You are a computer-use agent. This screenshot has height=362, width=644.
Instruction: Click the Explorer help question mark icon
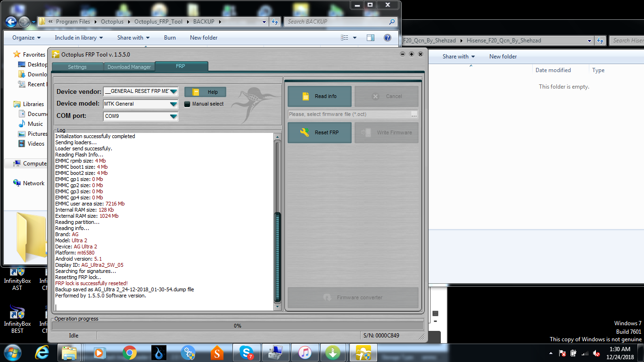click(x=388, y=38)
